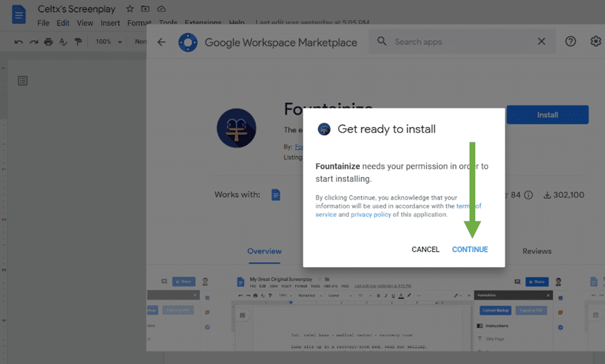Switch to the Reviews tab

(537, 251)
